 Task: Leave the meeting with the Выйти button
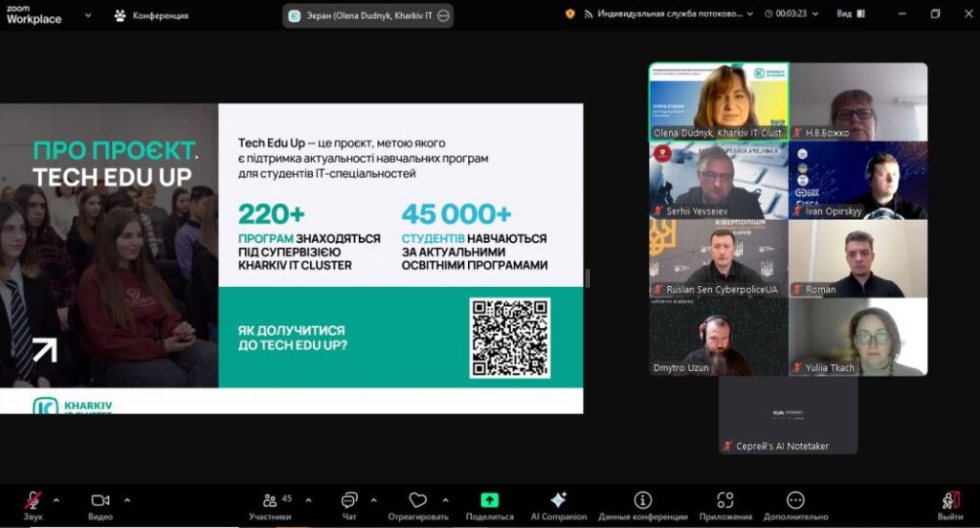pyautogui.click(x=950, y=505)
